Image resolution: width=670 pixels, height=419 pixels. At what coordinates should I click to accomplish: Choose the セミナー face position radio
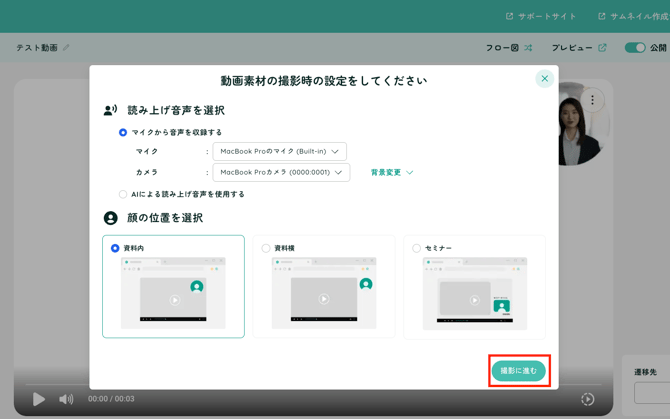pos(417,248)
